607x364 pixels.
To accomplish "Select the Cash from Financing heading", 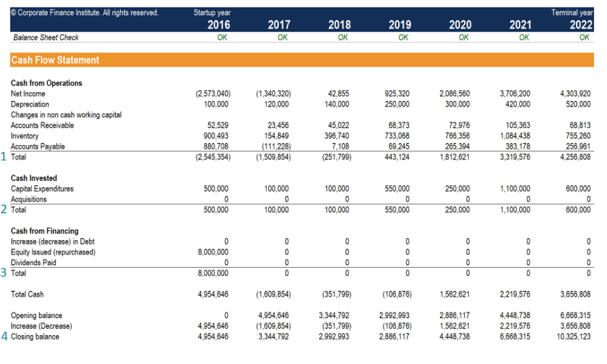I will pos(44,231).
